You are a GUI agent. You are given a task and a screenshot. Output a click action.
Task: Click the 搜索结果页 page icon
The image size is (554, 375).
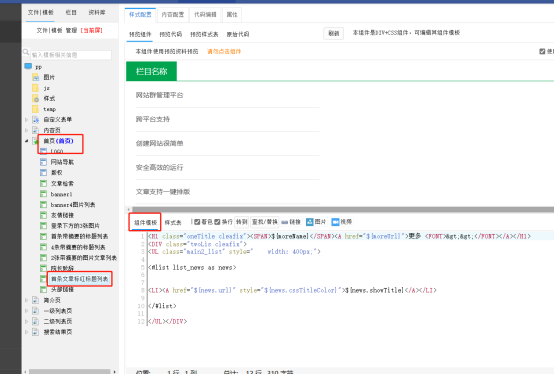point(35,332)
